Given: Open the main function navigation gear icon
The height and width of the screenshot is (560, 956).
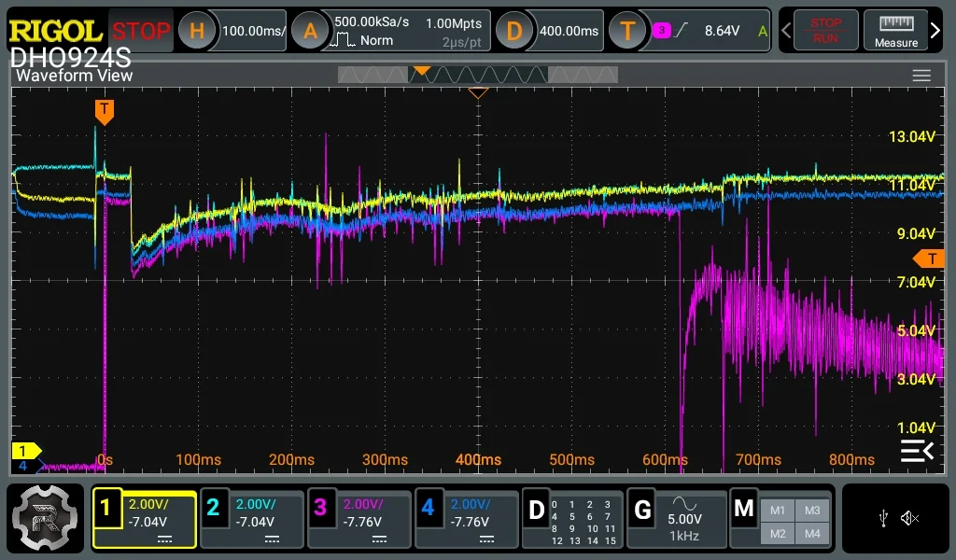Looking at the screenshot, I should coord(45,518).
